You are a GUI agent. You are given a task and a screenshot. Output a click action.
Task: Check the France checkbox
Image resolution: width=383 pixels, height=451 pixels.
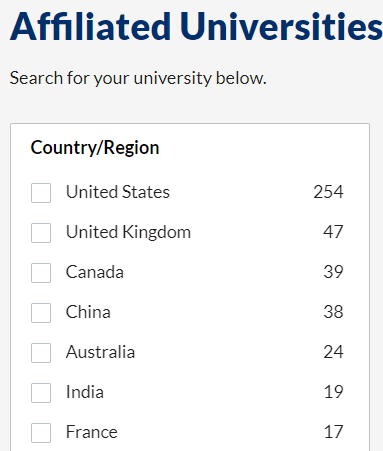point(41,433)
